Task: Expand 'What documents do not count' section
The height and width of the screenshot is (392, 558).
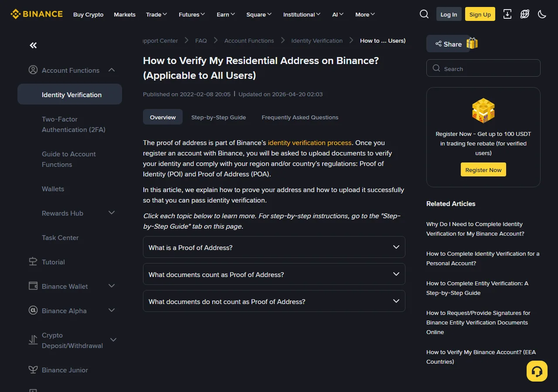Action: (x=274, y=301)
